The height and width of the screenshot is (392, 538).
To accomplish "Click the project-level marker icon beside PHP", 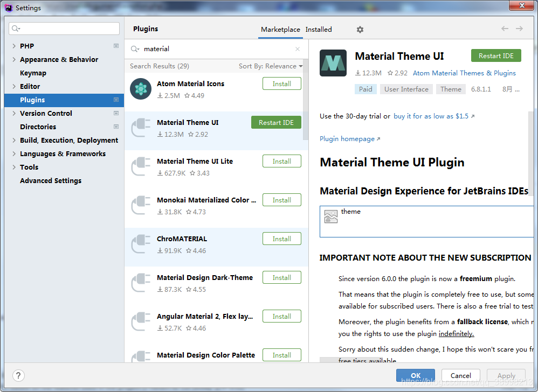I will (x=116, y=46).
